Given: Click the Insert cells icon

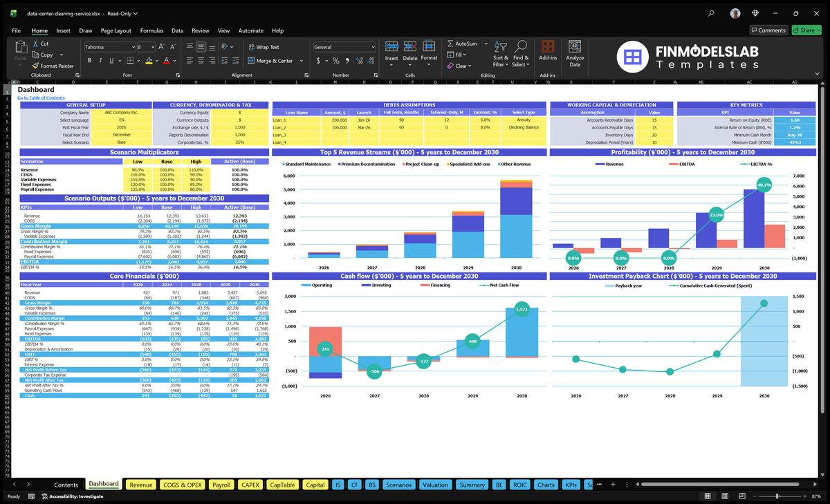Looking at the screenshot, I should point(391,46).
